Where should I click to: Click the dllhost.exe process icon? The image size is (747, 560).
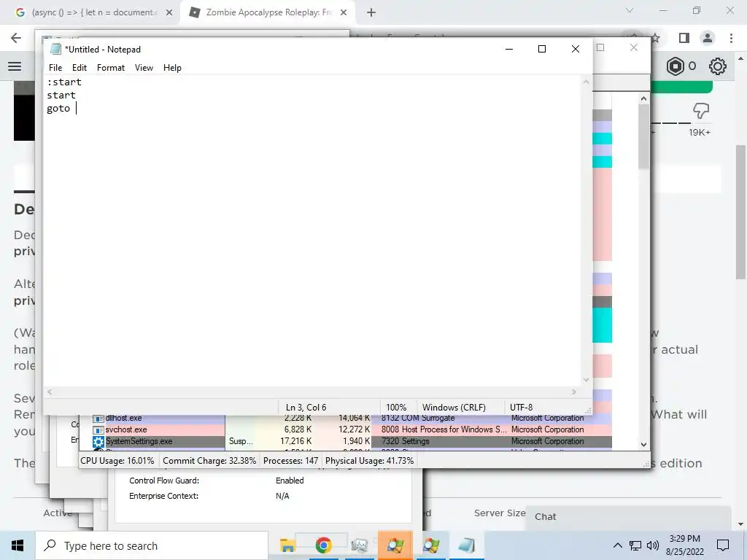[98, 419]
